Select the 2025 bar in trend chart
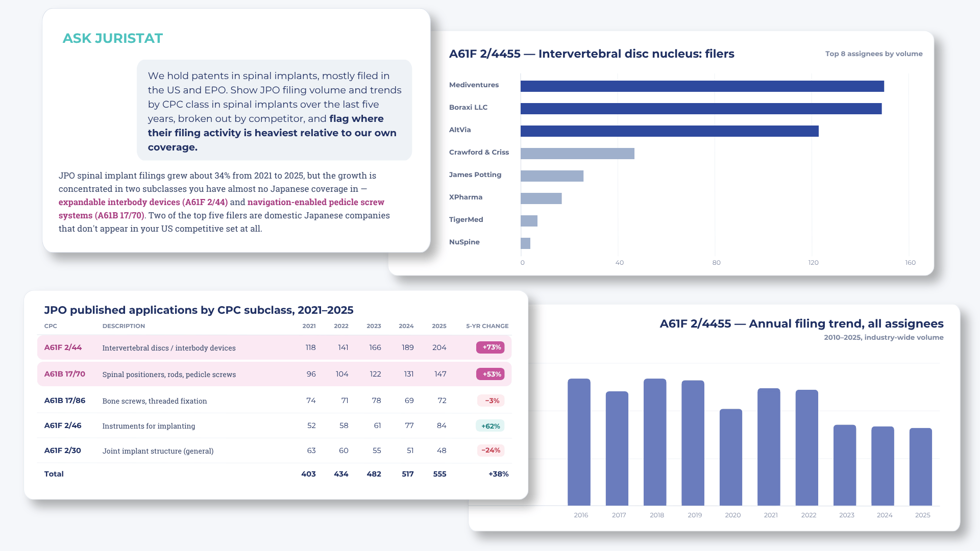The image size is (980, 551). (x=921, y=467)
